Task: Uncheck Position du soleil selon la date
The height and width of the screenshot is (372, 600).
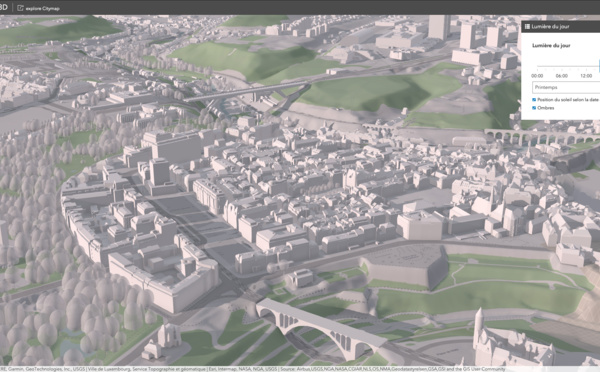Action: tap(534, 100)
